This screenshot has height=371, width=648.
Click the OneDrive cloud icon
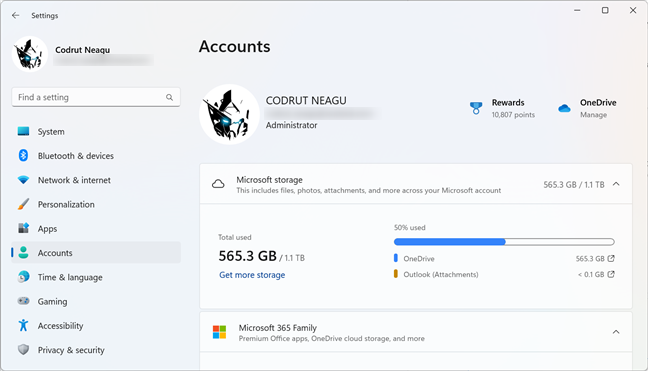click(565, 108)
